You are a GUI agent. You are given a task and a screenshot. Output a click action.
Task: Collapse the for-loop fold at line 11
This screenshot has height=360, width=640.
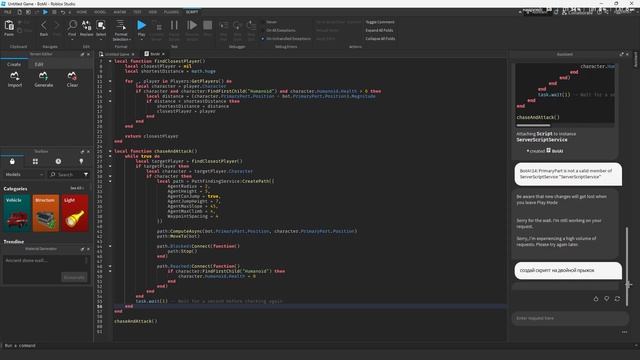[110, 81]
